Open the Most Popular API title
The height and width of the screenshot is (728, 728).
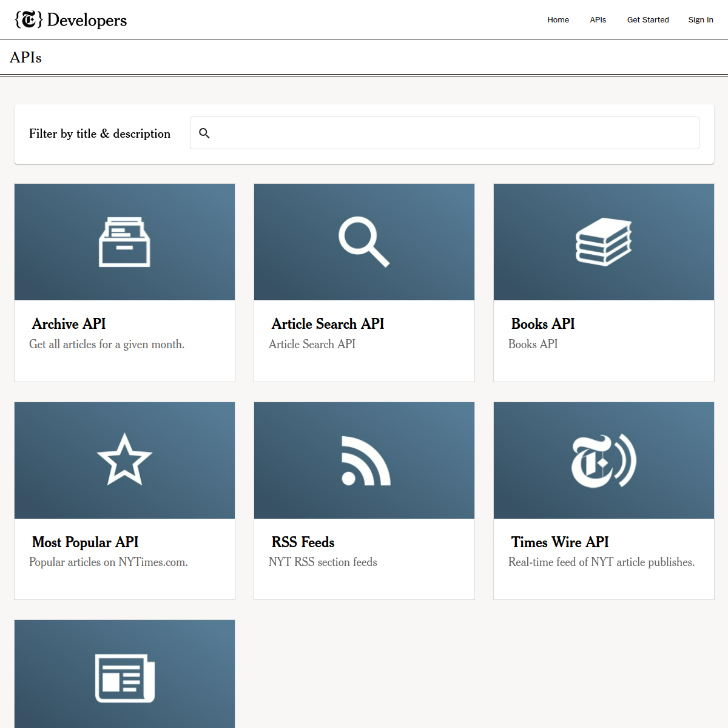click(85, 542)
